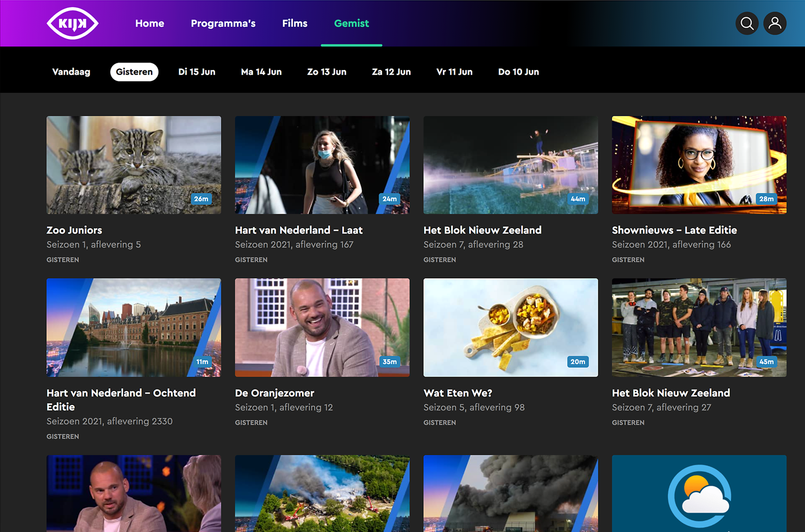This screenshot has height=532, width=805.
Task: Click the 45m badge on aflevering 27 thumbnail
Action: tap(767, 362)
